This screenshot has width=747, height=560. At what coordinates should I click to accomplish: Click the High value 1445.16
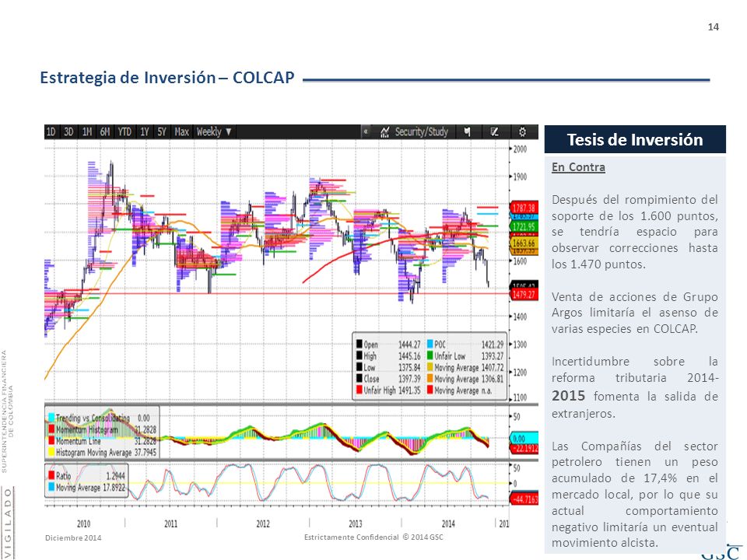(x=409, y=355)
